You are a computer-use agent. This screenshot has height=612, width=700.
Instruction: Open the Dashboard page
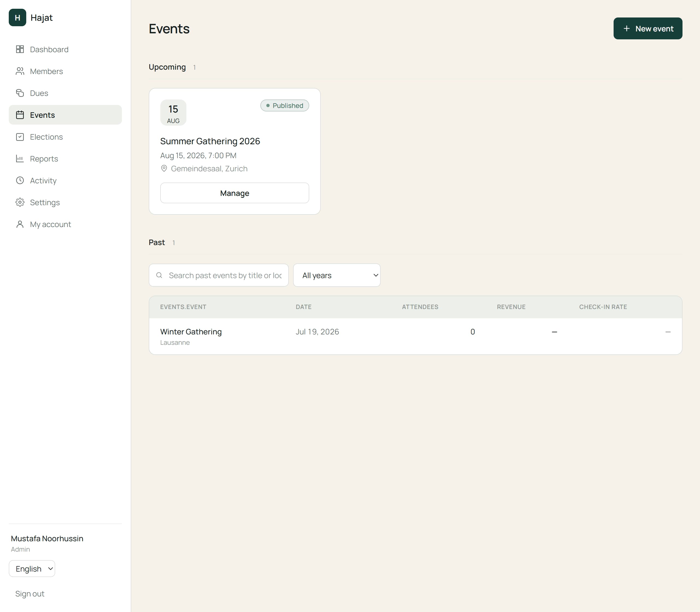pos(65,49)
